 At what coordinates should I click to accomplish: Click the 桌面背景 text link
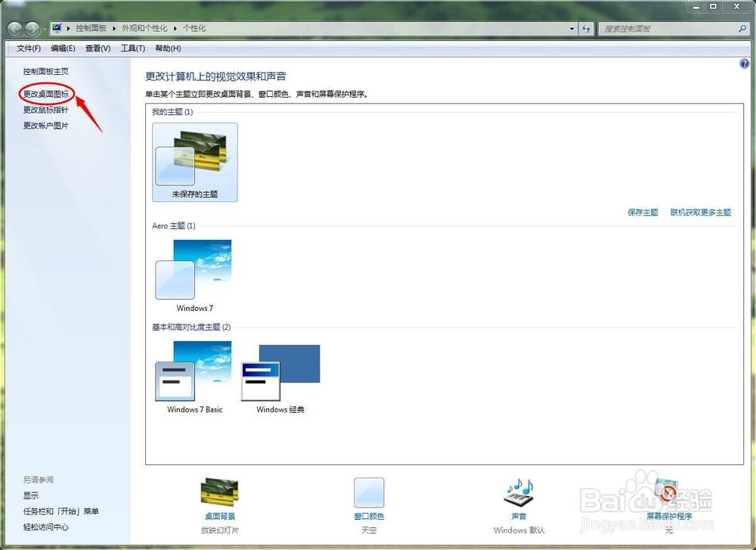(220, 516)
